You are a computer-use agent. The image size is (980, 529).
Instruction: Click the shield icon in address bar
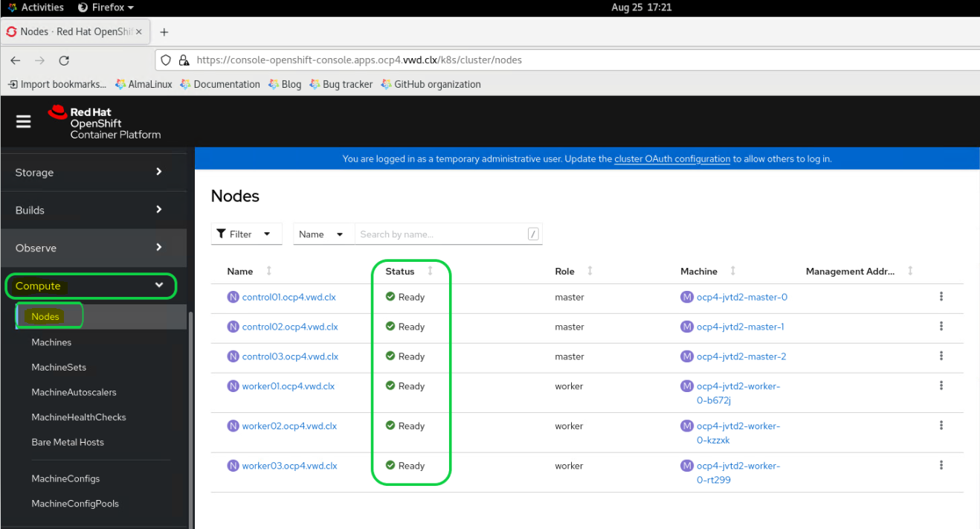click(x=166, y=60)
